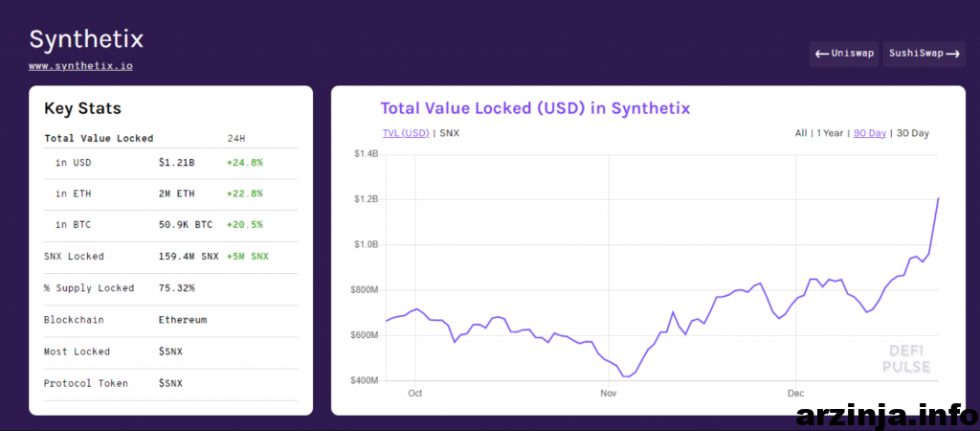This screenshot has height=431, width=980.
Task: Click the % Supply Locked label
Action: (89, 288)
